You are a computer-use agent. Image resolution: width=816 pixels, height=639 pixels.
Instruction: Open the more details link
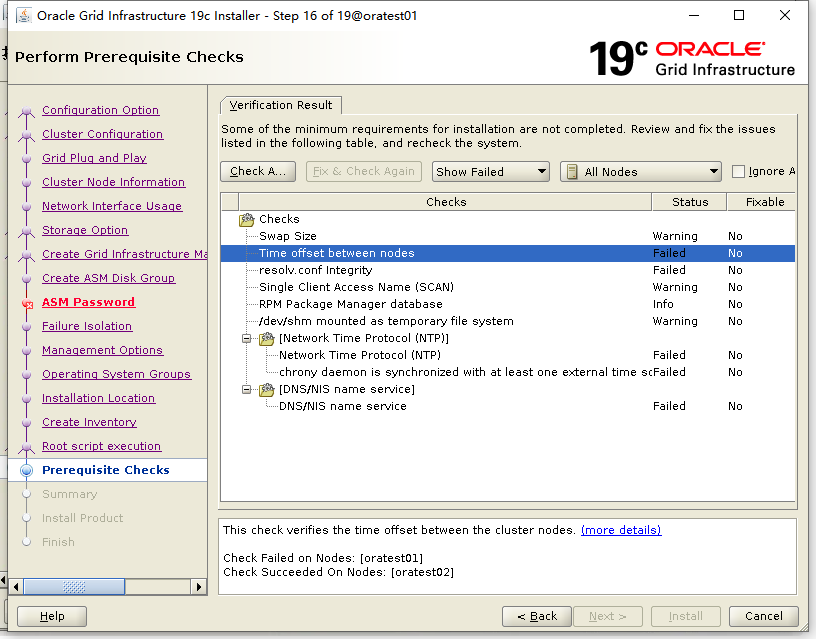click(620, 530)
